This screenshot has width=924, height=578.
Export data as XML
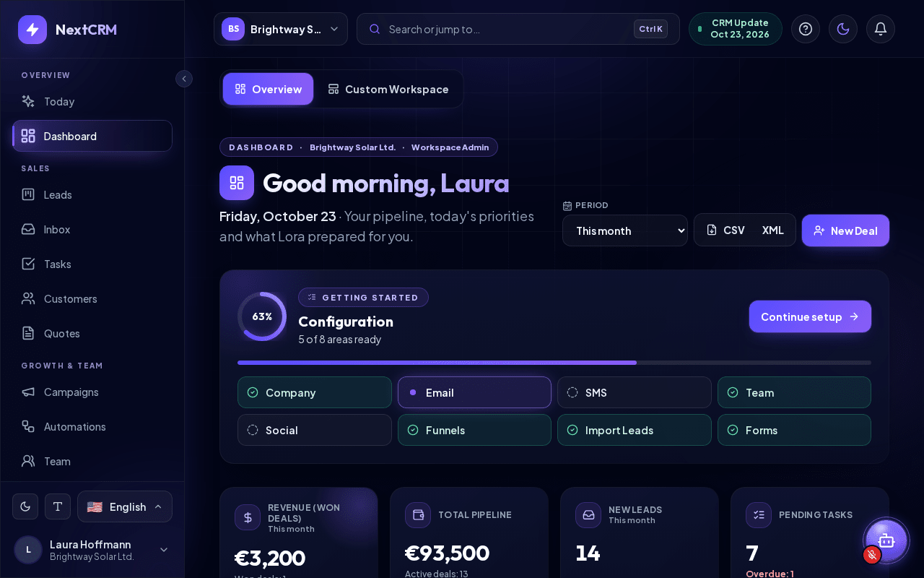pyautogui.click(x=773, y=230)
